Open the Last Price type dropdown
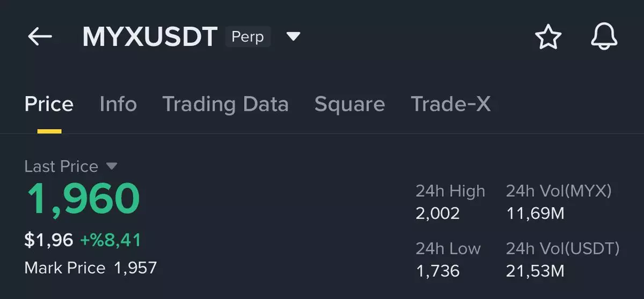The image size is (644, 299). [112, 166]
